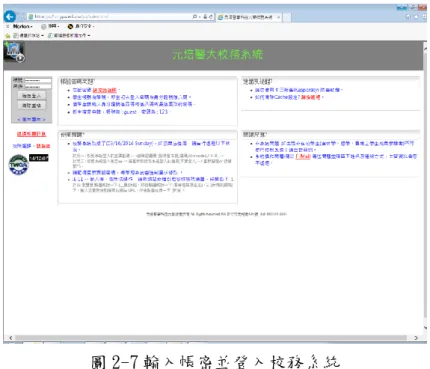Viewport: 430px width, 369px height.
Task: Click the browser back arrow button
Action: 10,17
